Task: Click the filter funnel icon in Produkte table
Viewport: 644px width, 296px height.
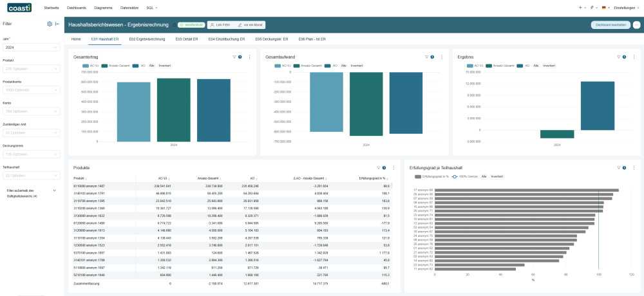Action: click(378, 167)
